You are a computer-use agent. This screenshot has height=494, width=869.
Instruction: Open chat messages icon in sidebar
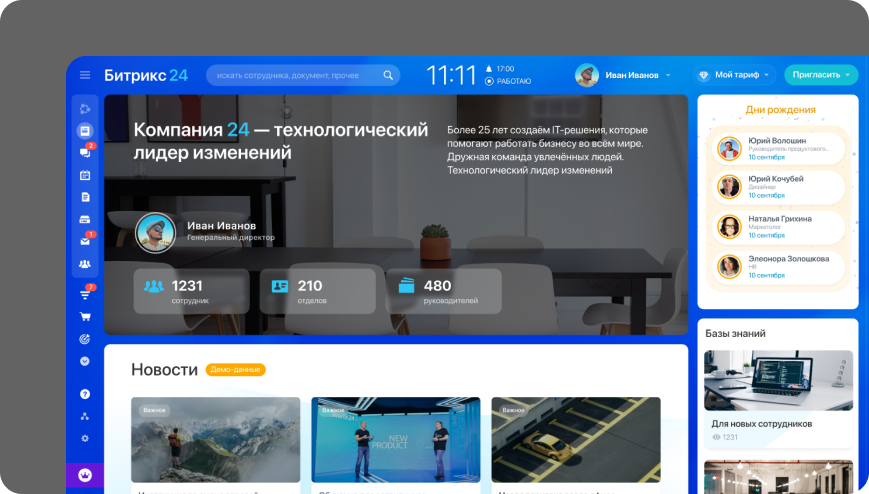[x=85, y=153]
